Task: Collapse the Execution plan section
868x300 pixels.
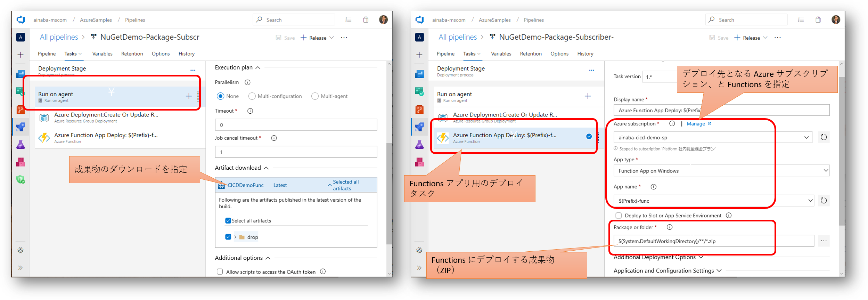Action: coord(258,67)
